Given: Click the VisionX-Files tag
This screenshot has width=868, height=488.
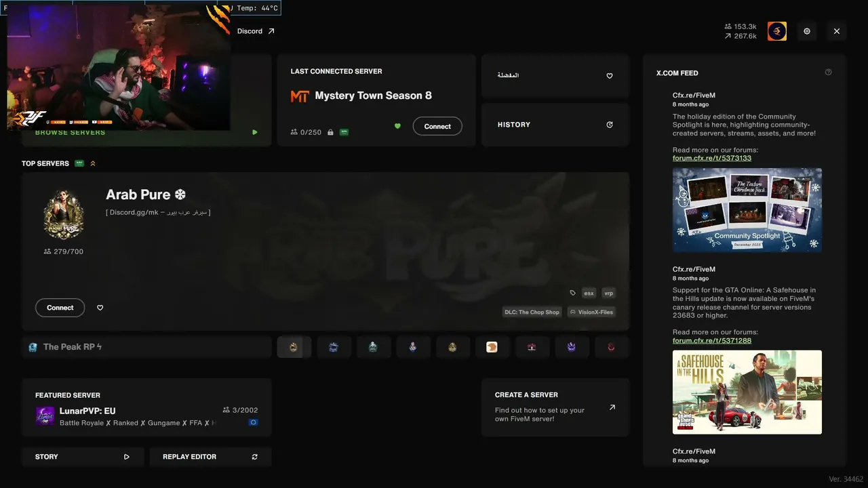Looking at the screenshot, I should [x=591, y=312].
